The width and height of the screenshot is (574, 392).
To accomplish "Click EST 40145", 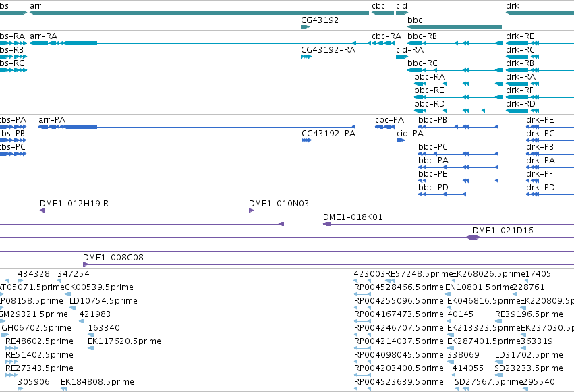I will pos(449,321).
